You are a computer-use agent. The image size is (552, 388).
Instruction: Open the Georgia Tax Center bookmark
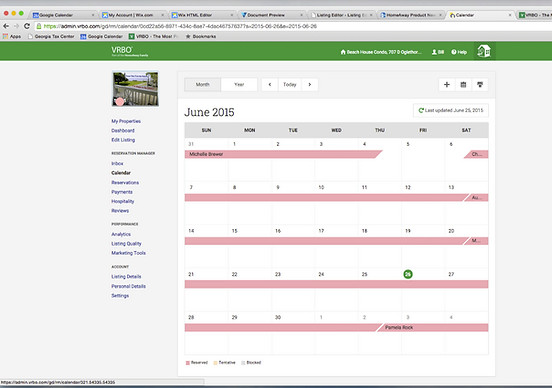coord(51,36)
